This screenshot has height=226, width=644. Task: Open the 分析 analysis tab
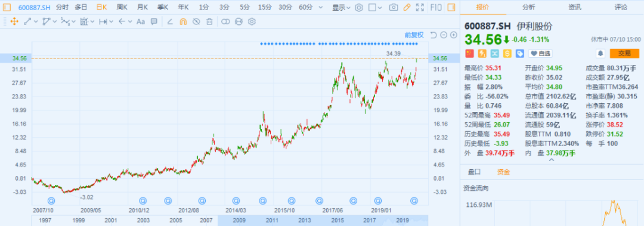528,7
